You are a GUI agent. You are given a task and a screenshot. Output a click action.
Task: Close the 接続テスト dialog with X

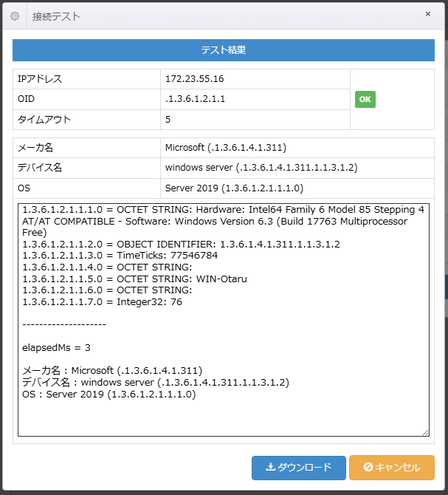click(428, 14)
